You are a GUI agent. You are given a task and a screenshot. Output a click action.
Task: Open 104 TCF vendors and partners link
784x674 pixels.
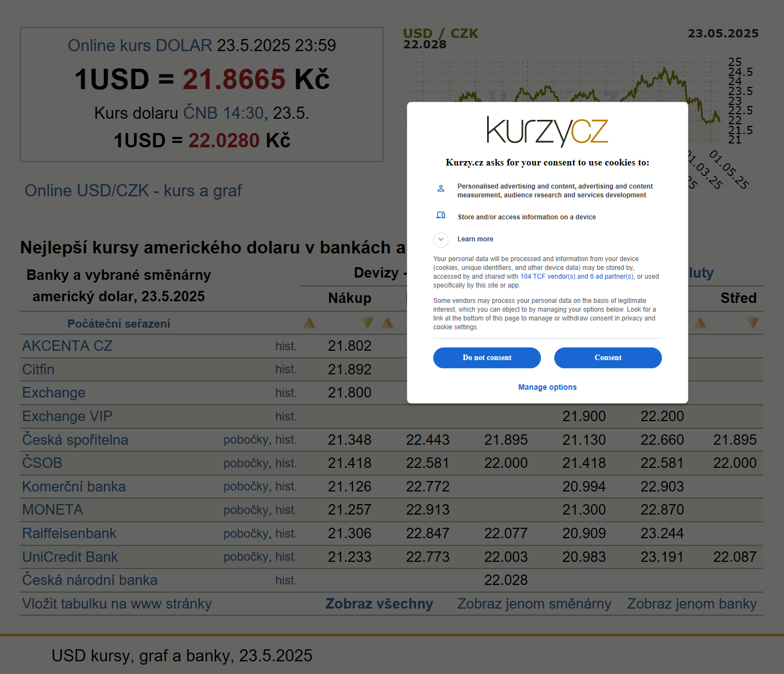577,277
